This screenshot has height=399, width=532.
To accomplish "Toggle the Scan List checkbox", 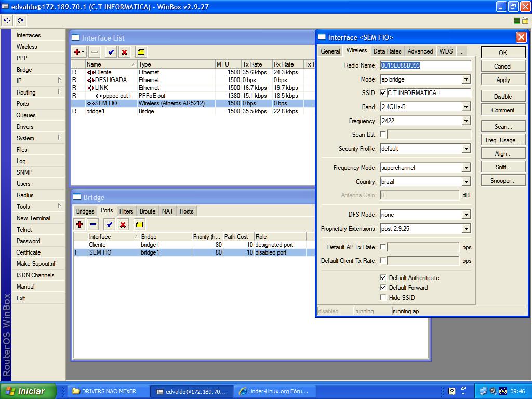I will click(x=383, y=135).
